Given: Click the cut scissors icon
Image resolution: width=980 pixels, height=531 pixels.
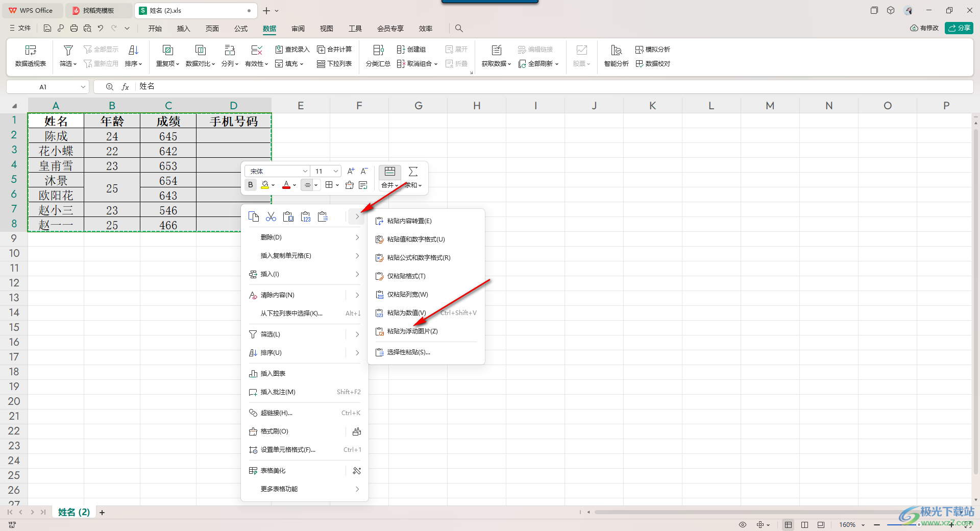Looking at the screenshot, I should pos(271,216).
